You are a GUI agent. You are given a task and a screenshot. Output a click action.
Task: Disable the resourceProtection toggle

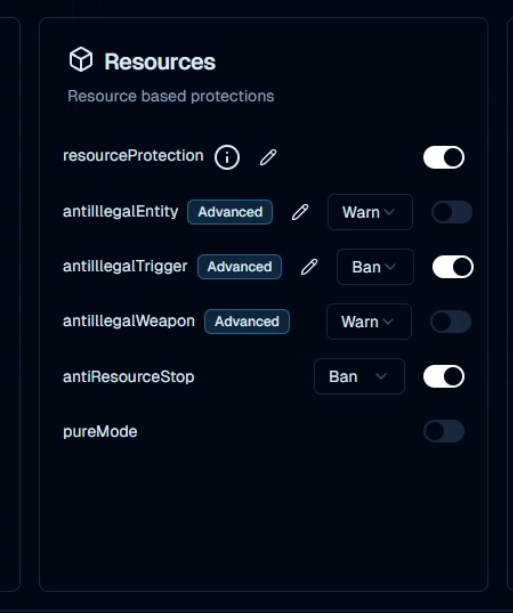click(x=444, y=157)
